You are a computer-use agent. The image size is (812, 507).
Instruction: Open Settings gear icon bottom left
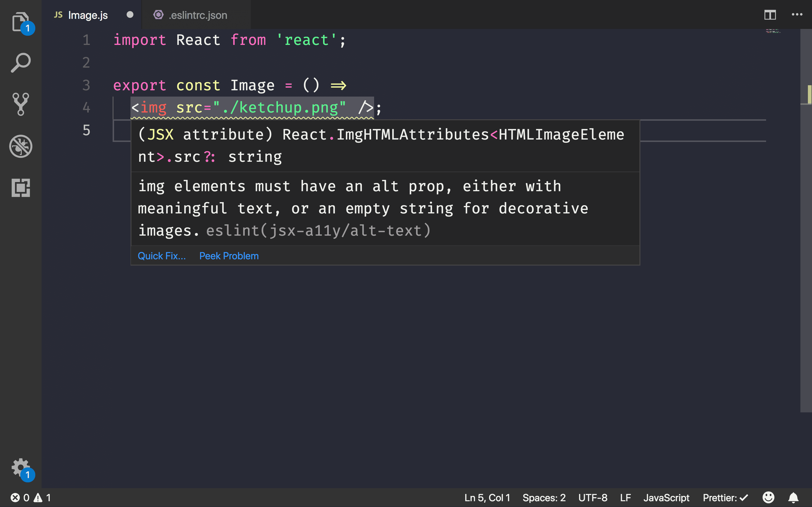pos(20,467)
